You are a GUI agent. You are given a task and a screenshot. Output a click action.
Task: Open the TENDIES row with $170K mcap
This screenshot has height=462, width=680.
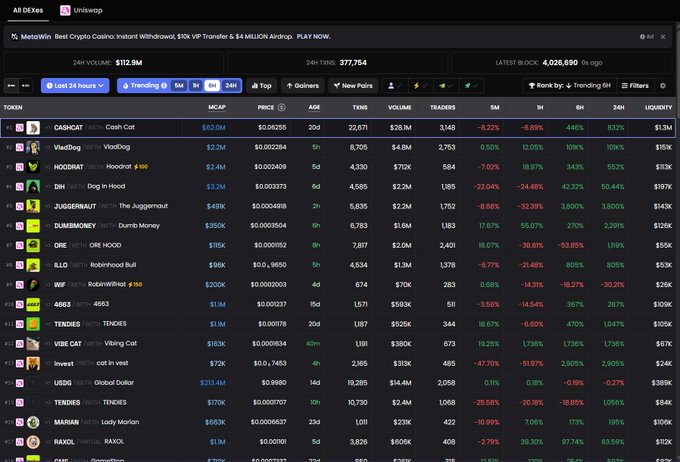[338, 403]
